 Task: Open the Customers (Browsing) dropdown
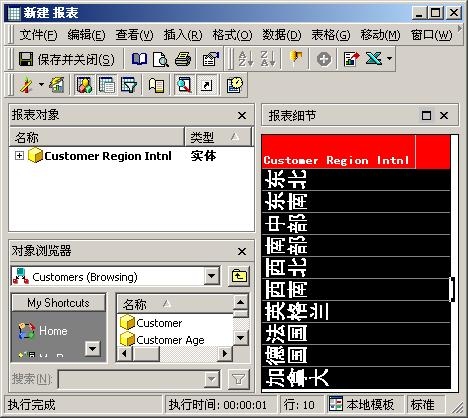(212, 276)
